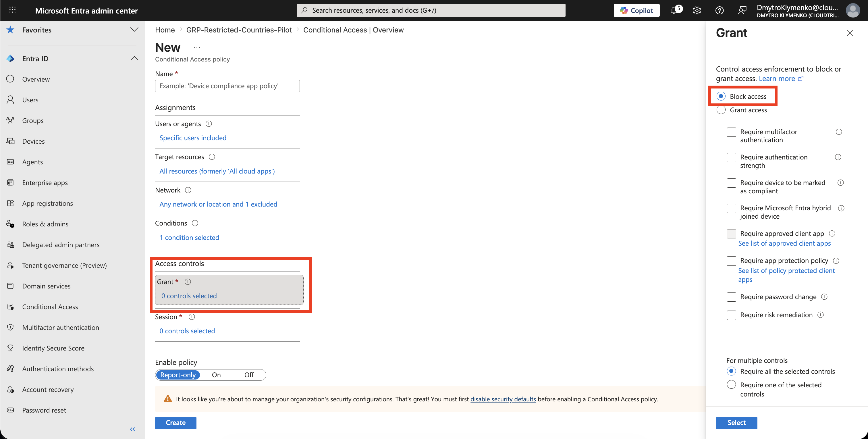Check Require multifactor authentication
868x439 pixels.
[x=731, y=132]
